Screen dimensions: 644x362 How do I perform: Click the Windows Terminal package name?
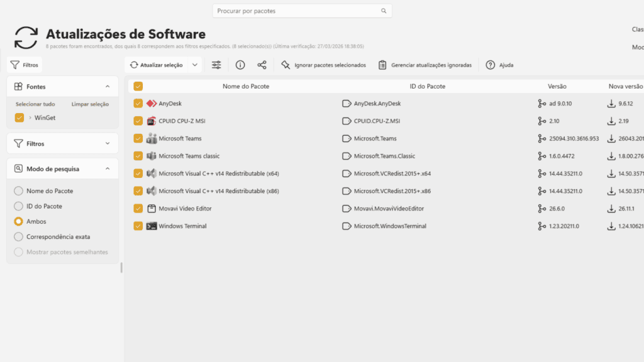183,226
